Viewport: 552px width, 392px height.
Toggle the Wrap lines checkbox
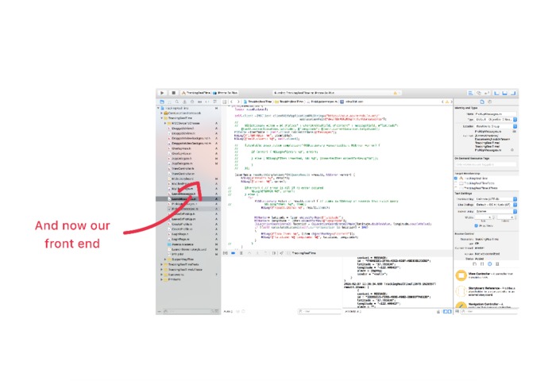[x=477, y=225]
